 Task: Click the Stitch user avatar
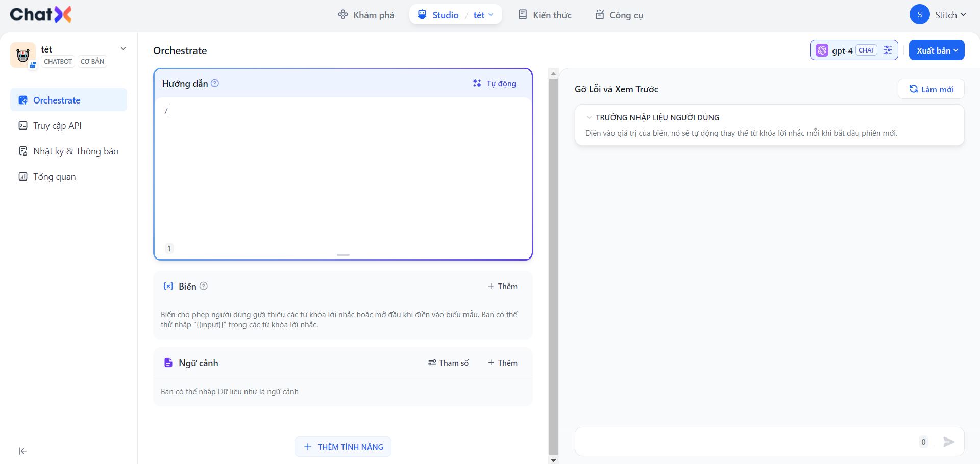pyautogui.click(x=919, y=15)
